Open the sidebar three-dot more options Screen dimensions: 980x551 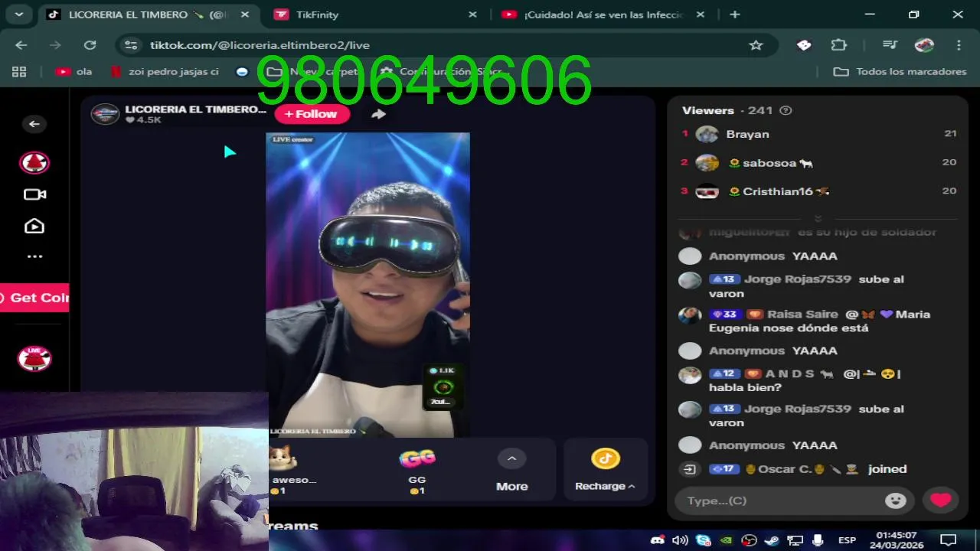coord(34,257)
